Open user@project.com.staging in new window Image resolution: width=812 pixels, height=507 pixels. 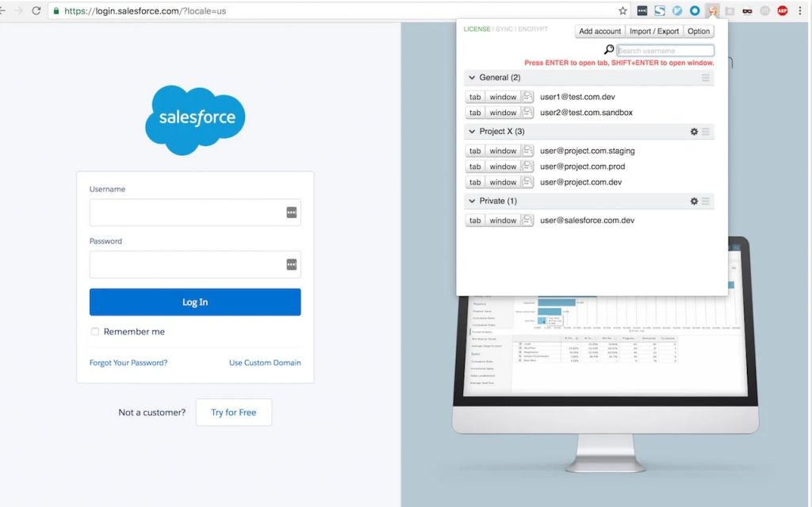click(x=503, y=151)
